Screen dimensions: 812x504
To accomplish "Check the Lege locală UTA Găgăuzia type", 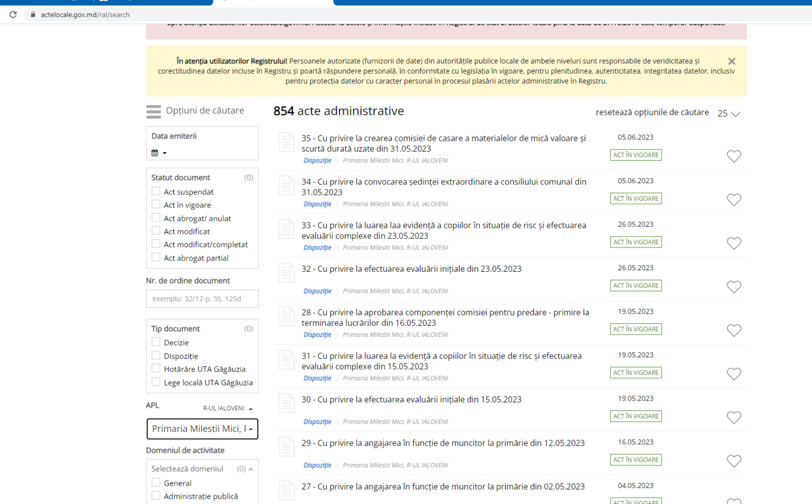I will click(156, 382).
